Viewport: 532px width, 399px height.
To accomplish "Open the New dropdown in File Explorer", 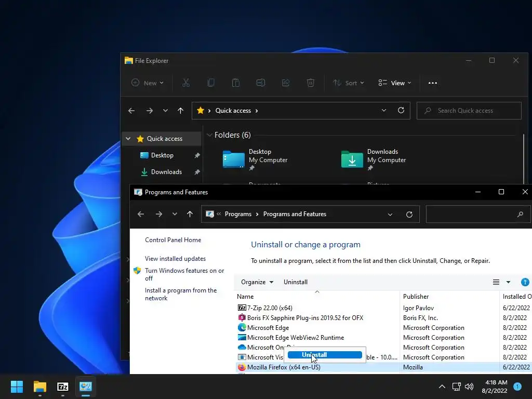I will pyautogui.click(x=148, y=83).
